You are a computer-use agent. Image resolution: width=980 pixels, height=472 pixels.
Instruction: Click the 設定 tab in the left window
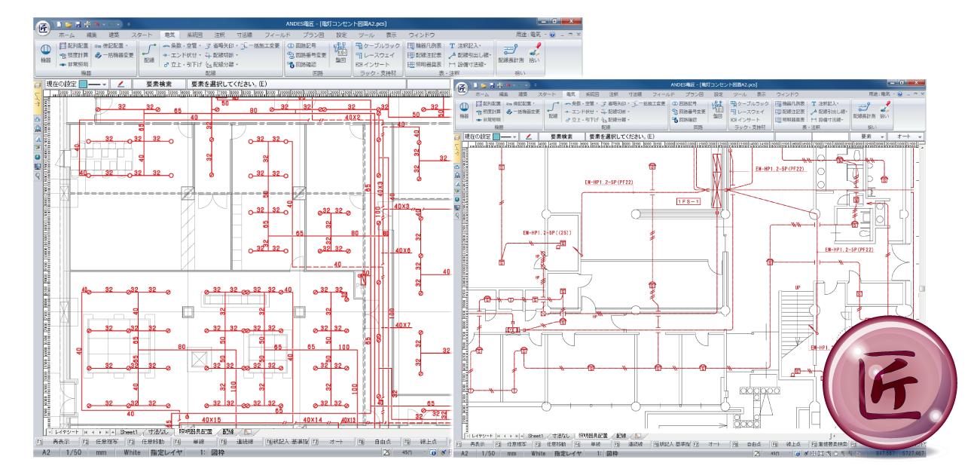[341, 35]
